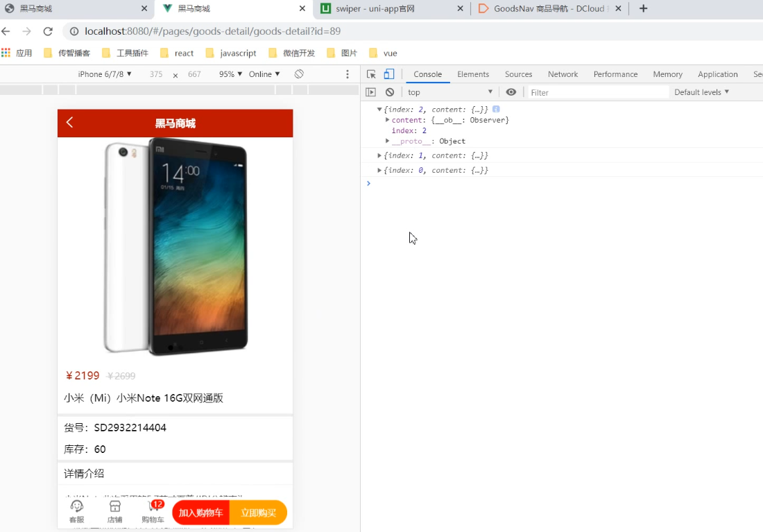763x532 pixels.
Task: Open the Online network throttling dropdown
Action: coord(264,74)
